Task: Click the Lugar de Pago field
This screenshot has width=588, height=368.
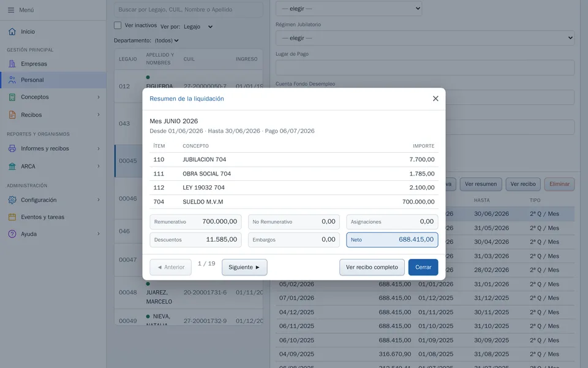Action: 425,67
